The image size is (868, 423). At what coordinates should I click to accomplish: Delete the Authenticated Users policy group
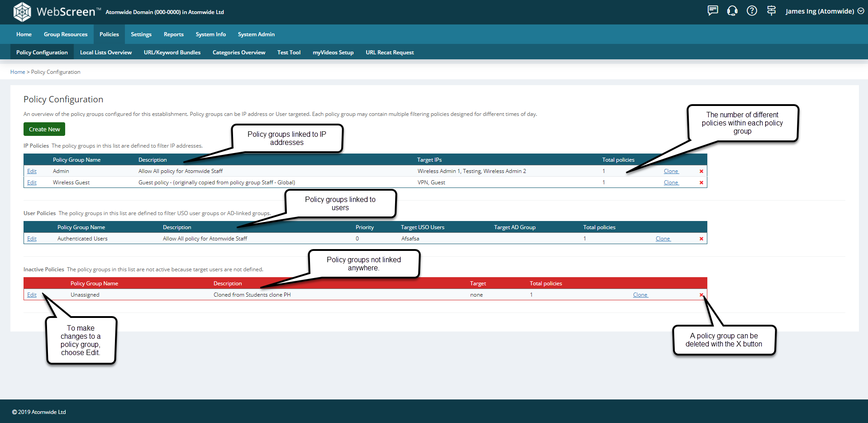coord(701,239)
